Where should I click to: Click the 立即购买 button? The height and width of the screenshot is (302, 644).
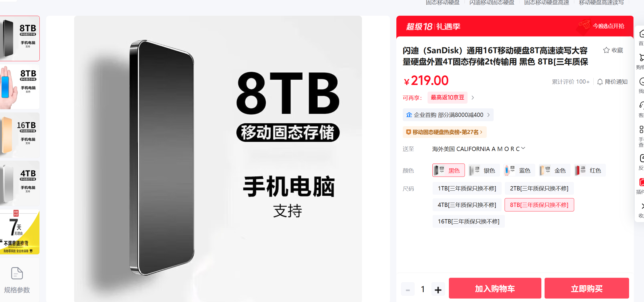tap(587, 288)
